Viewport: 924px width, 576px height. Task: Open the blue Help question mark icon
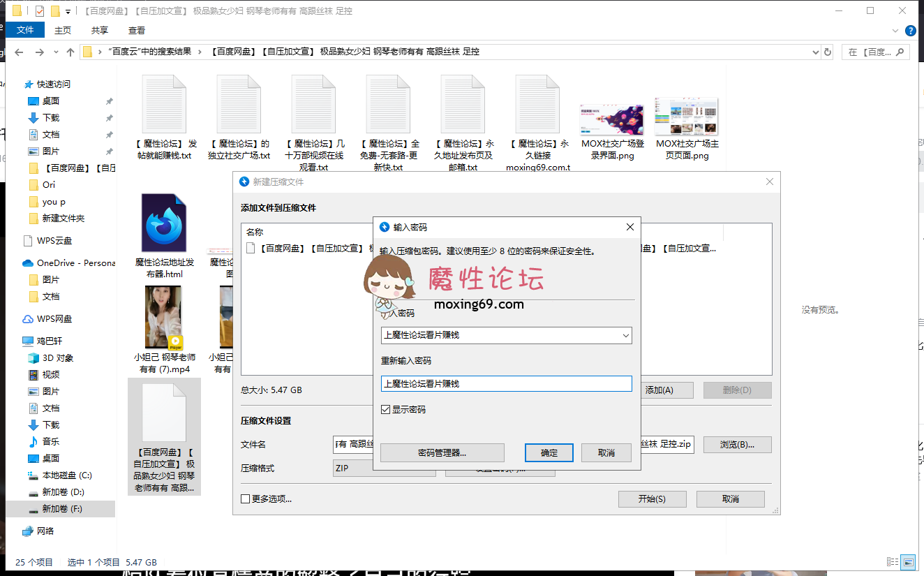click(910, 31)
